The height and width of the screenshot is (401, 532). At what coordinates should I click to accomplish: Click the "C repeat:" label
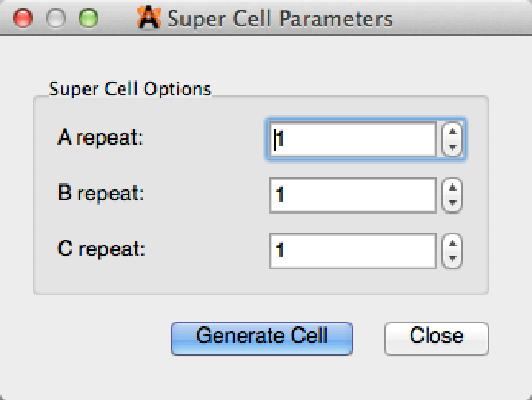(100, 249)
